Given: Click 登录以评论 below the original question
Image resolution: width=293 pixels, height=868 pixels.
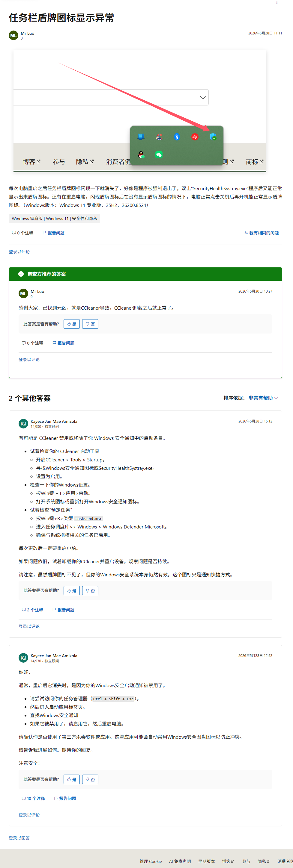Looking at the screenshot, I should click(x=19, y=252).
